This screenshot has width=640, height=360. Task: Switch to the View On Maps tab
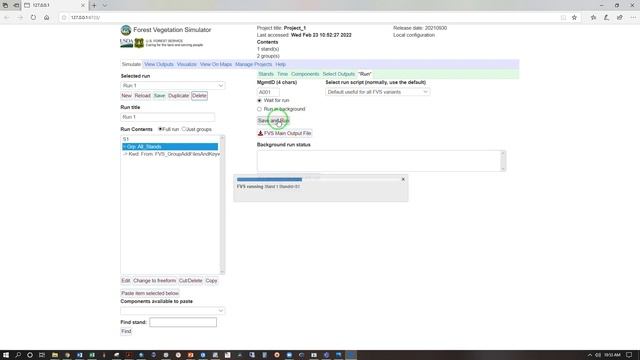[x=216, y=64]
